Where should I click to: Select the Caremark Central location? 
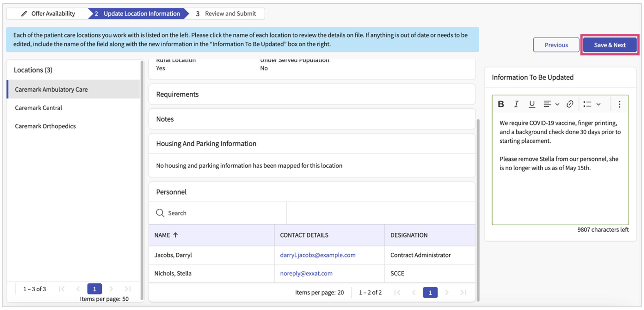click(x=38, y=108)
